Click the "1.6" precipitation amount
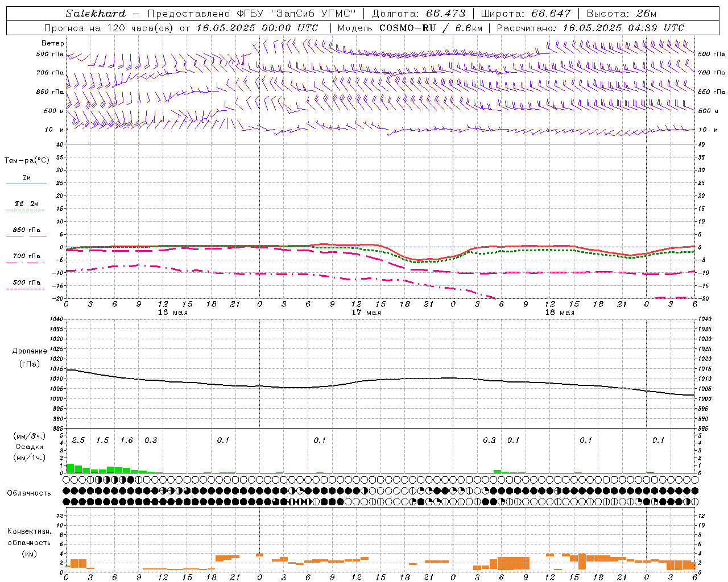The width and height of the screenshot is (728, 582). (126, 440)
